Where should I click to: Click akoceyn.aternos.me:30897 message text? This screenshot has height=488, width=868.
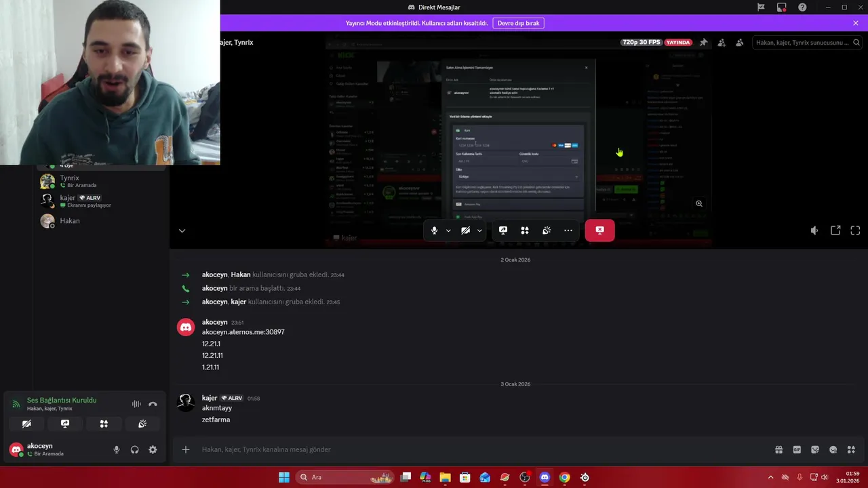click(243, 332)
